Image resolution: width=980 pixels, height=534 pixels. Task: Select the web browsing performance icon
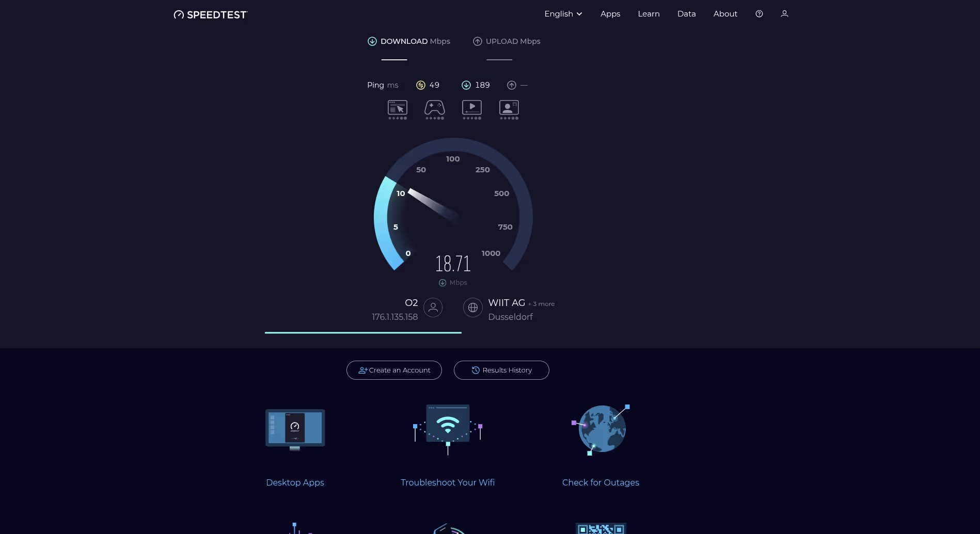pos(397,108)
